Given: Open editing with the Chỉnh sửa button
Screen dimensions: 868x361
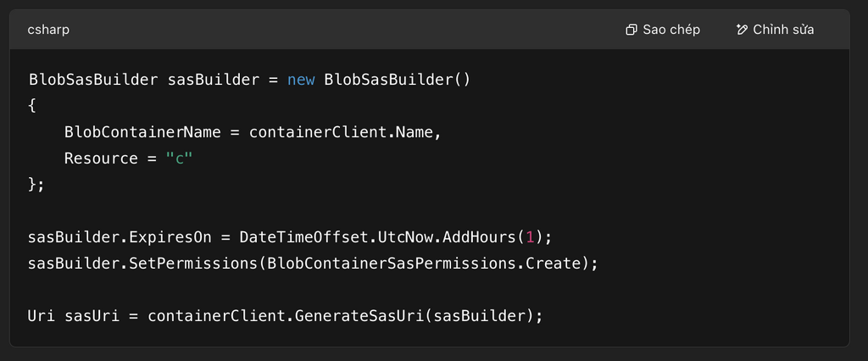Looking at the screenshot, I should click(775, 30).
